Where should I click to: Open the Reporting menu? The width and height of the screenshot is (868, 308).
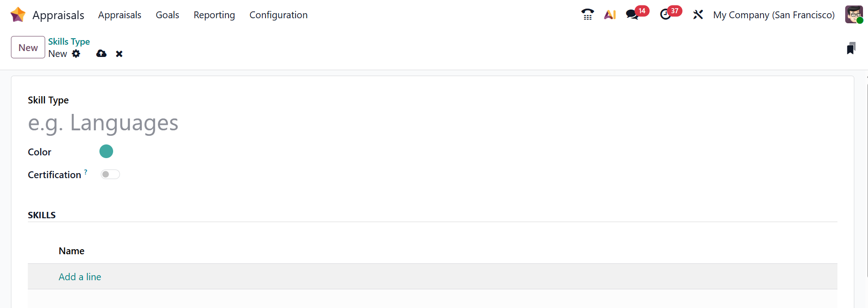pyautogui.click(x=214, y=15)
